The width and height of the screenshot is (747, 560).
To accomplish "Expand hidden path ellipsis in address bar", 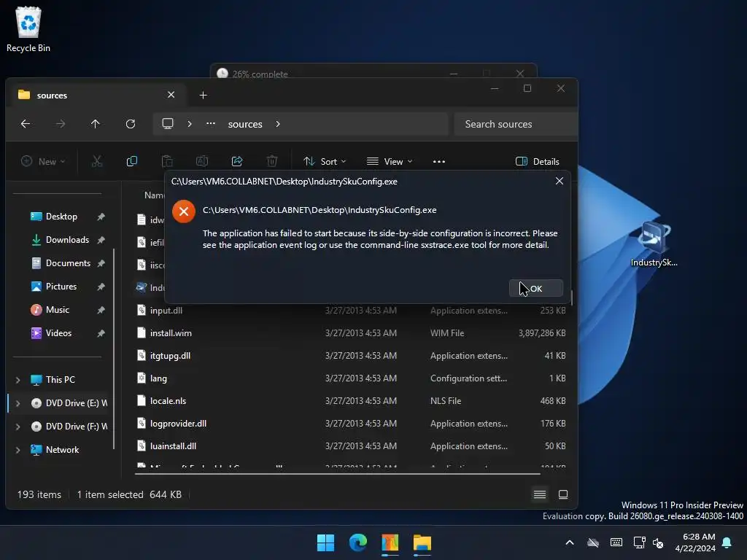I will point(211,124).
